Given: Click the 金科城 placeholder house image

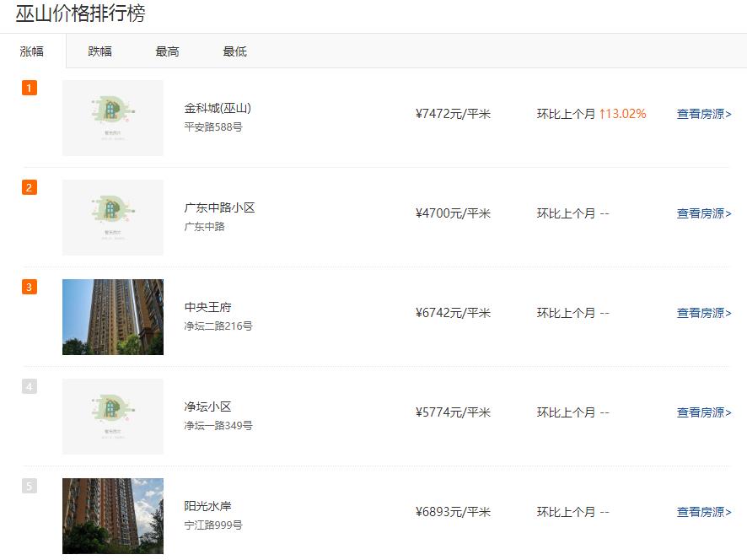Looking at the screenshot, I should click(112, 118).
